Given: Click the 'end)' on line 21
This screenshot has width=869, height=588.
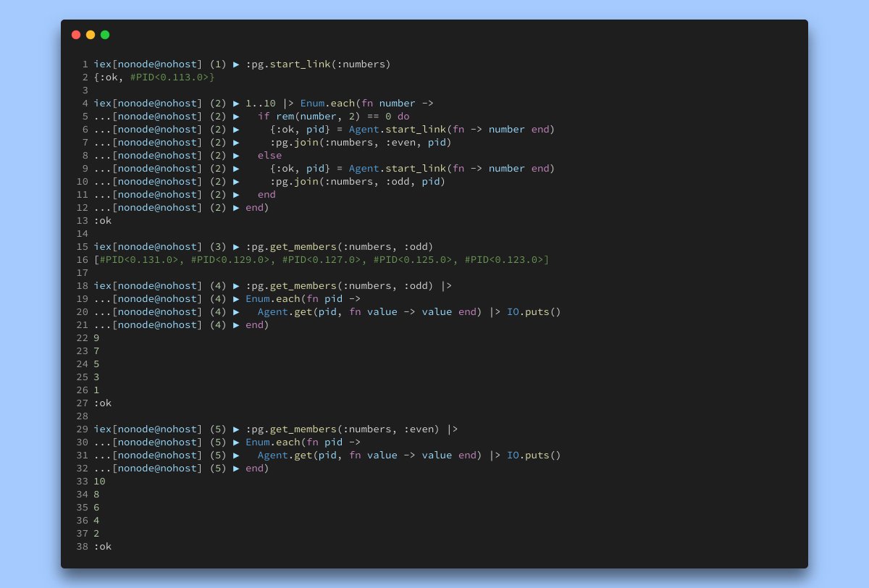Looking at the screenshot, I should point(258,324).
